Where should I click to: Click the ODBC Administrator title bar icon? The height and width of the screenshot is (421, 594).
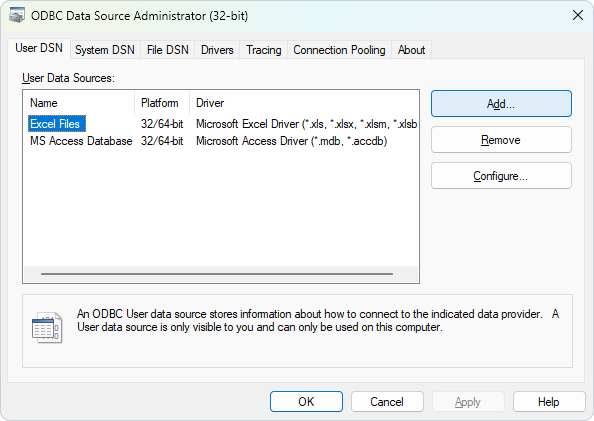point(16,16)
